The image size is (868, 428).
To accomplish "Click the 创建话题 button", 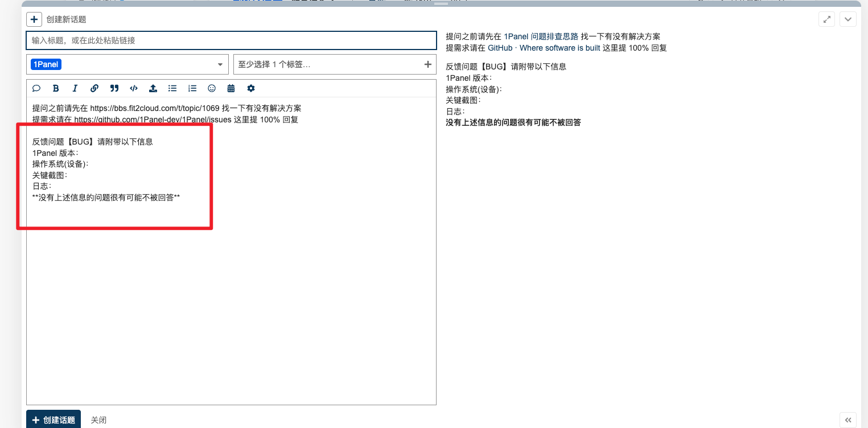I will [x=54, y=420].
